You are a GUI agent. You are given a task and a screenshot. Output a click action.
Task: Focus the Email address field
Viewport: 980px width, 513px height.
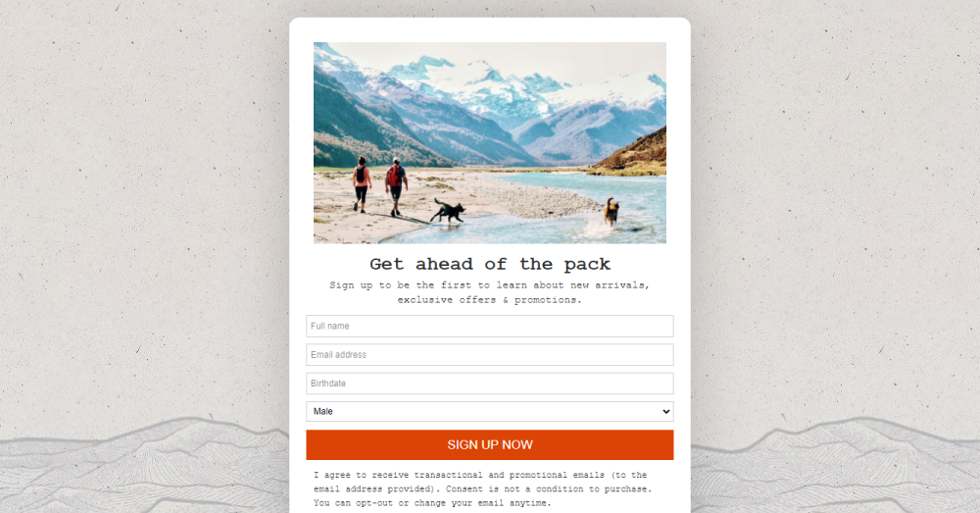[489, 355]
